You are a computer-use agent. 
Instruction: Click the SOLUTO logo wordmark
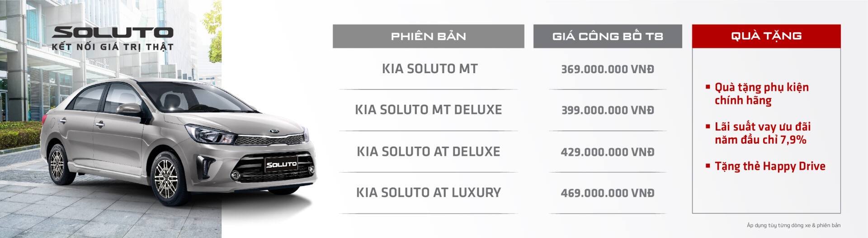coord(113,33)
